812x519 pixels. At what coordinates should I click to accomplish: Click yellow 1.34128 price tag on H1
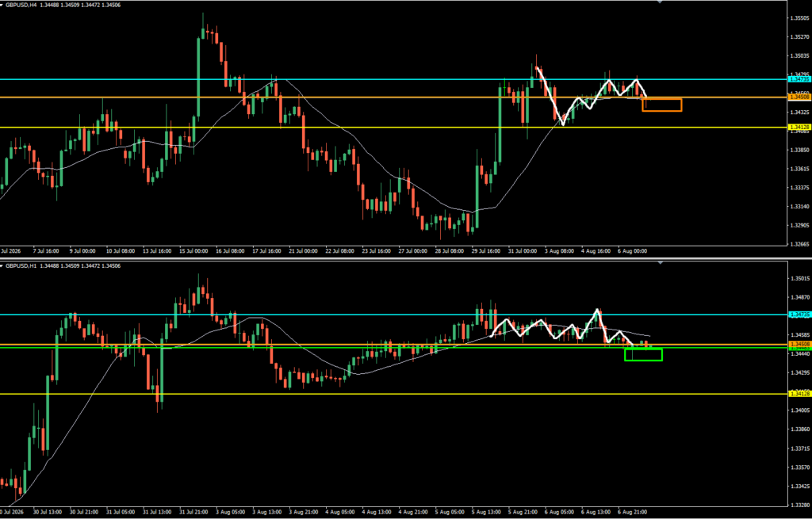[799, 394]
